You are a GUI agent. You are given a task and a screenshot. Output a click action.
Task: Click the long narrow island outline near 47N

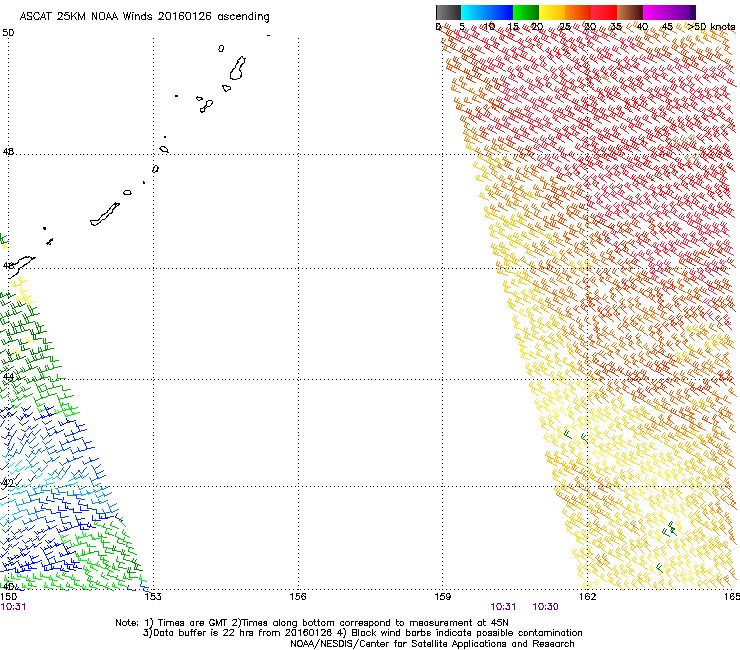(105, 214)
